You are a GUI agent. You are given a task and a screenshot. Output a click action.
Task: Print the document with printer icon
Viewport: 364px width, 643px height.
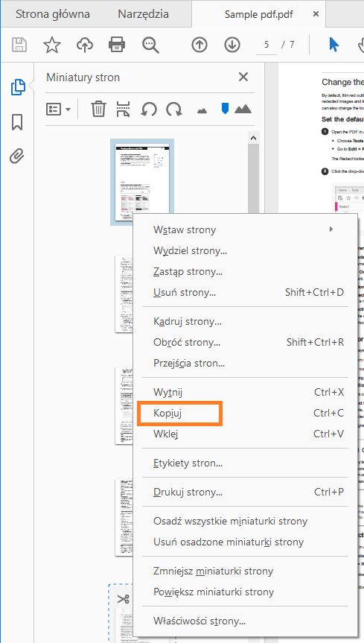(117, 45)
